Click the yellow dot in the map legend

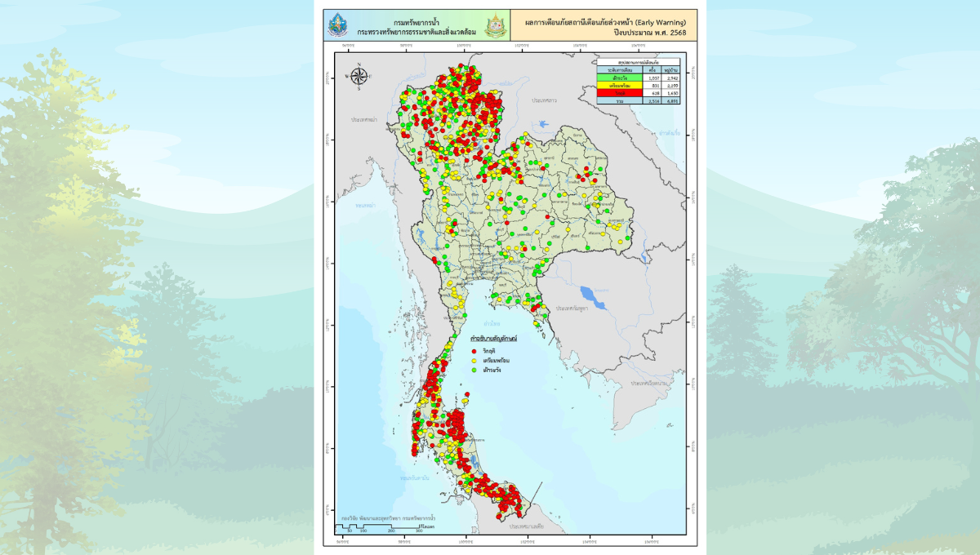point(474,360)
